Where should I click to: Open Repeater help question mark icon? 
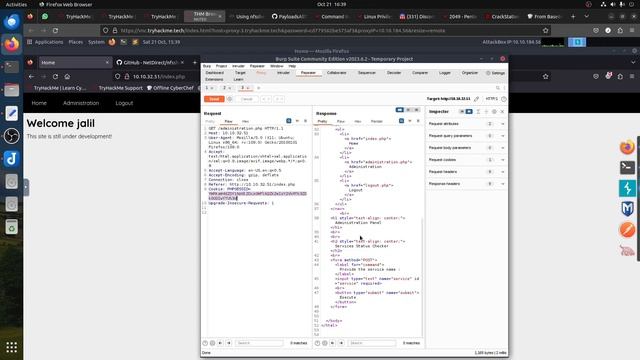point(504,99)
